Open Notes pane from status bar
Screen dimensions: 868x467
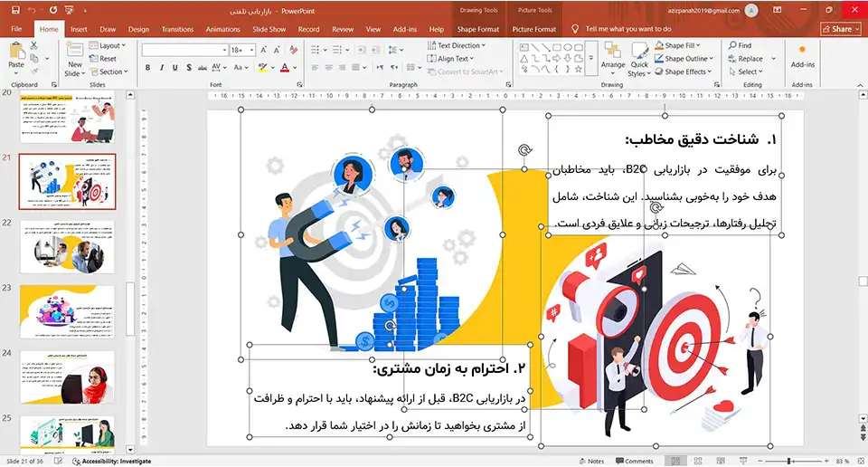coord(591,461)
